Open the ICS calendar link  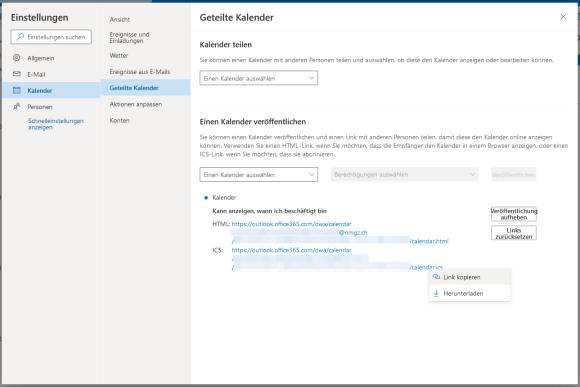click(x=337, y=259)
